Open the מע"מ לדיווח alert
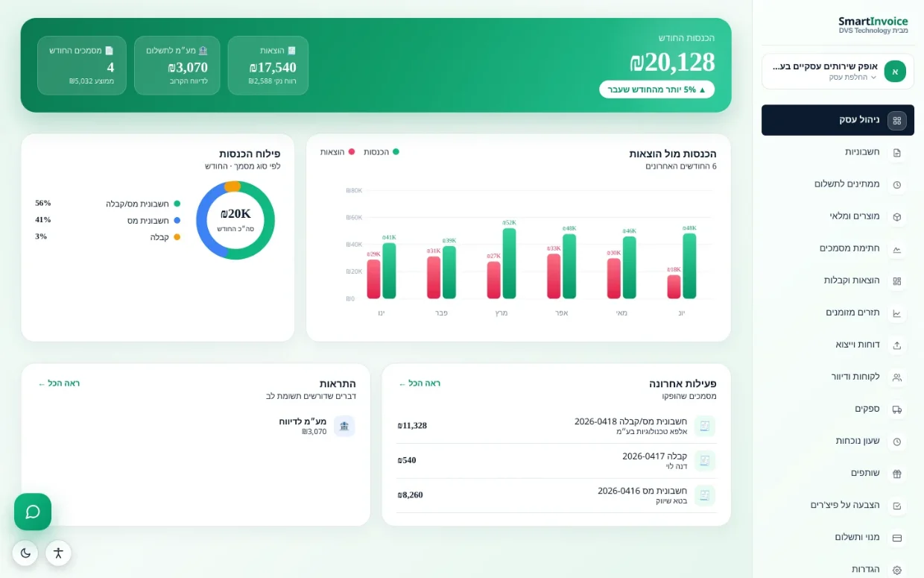Viewport: 924px width, 578px height. pyautogui.click(x=197, y=426)
